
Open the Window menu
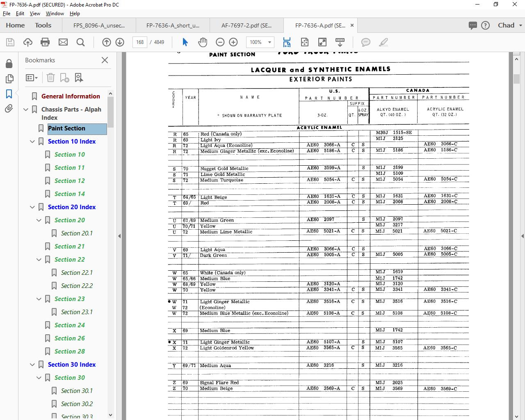(x=55, y=14)
